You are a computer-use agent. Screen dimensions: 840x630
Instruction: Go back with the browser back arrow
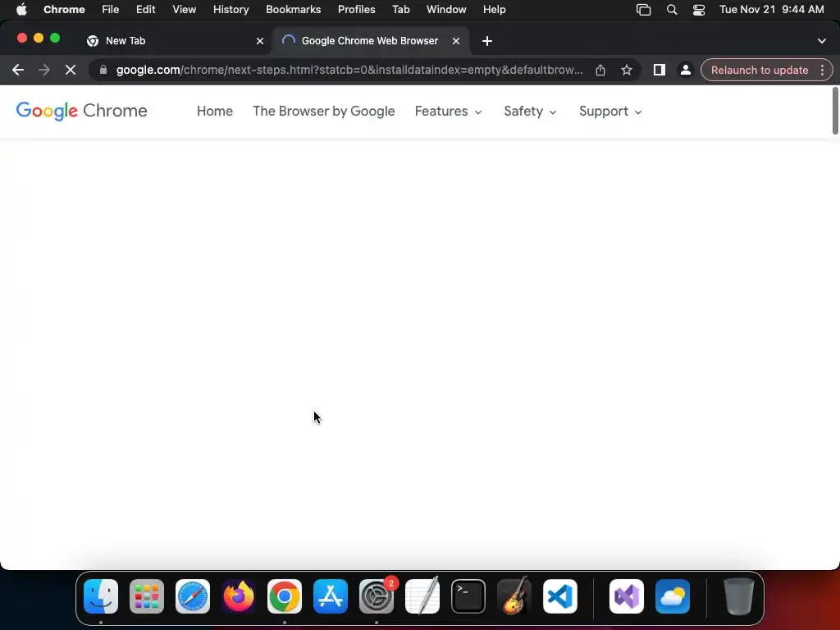tap(18, 71)
